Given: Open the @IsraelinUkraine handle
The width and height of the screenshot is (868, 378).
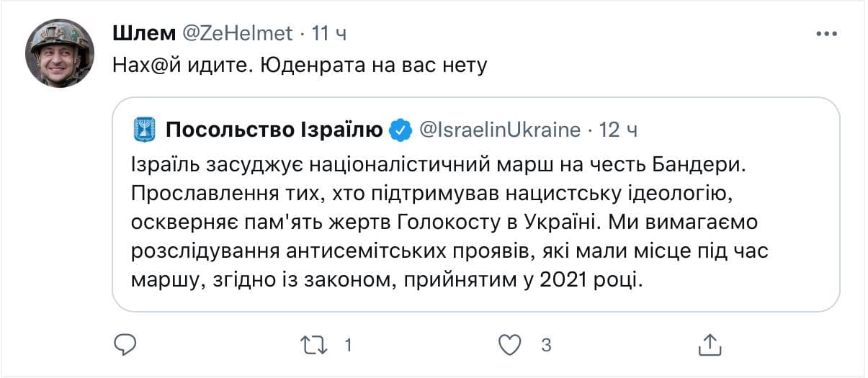Looking at the screenshot, I should (498, 130).
